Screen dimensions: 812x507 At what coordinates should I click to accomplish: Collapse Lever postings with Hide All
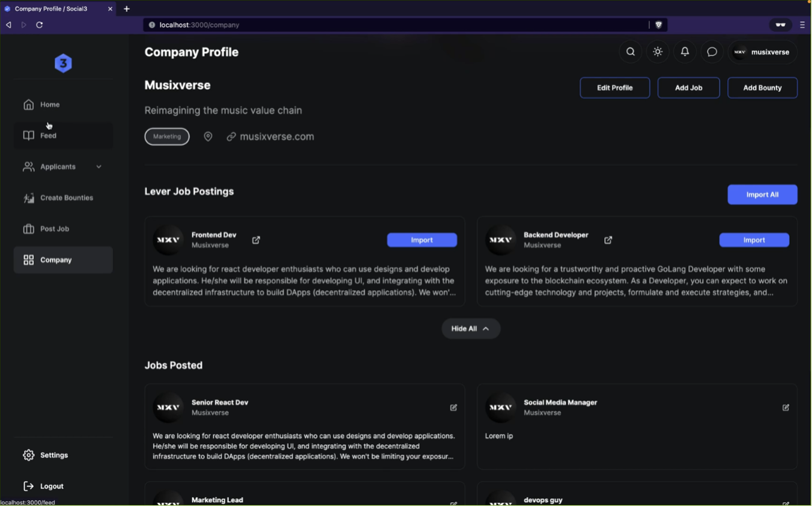click(x=471, y=329)
